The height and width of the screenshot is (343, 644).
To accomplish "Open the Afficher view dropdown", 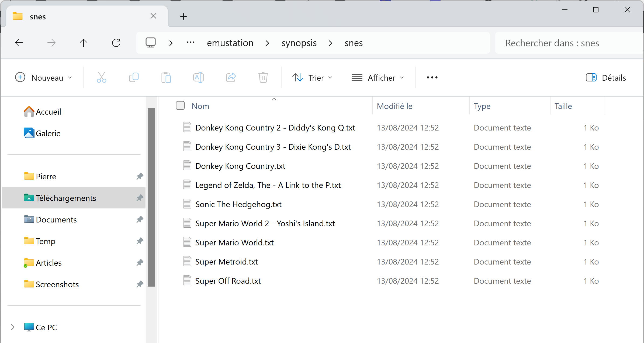I will 378,78.
